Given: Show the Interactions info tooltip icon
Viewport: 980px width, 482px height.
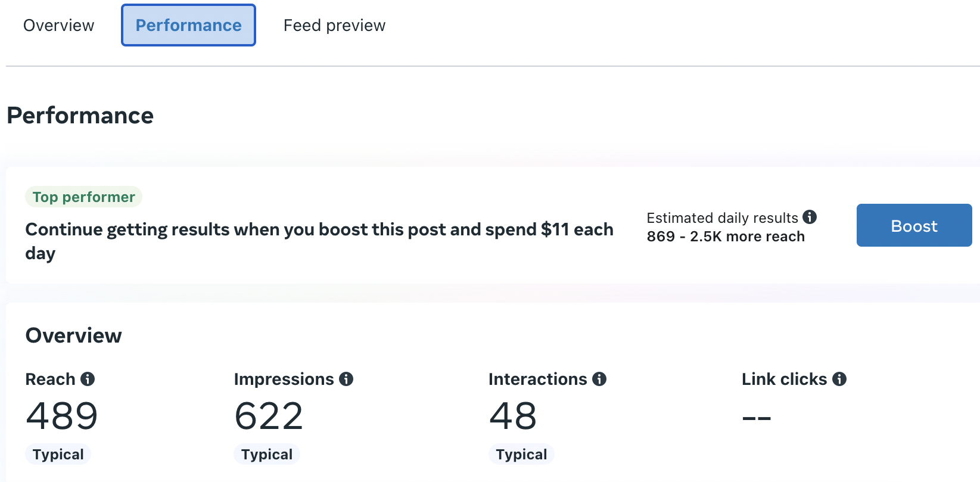Looking at the screenshot, I should (599, 379).
